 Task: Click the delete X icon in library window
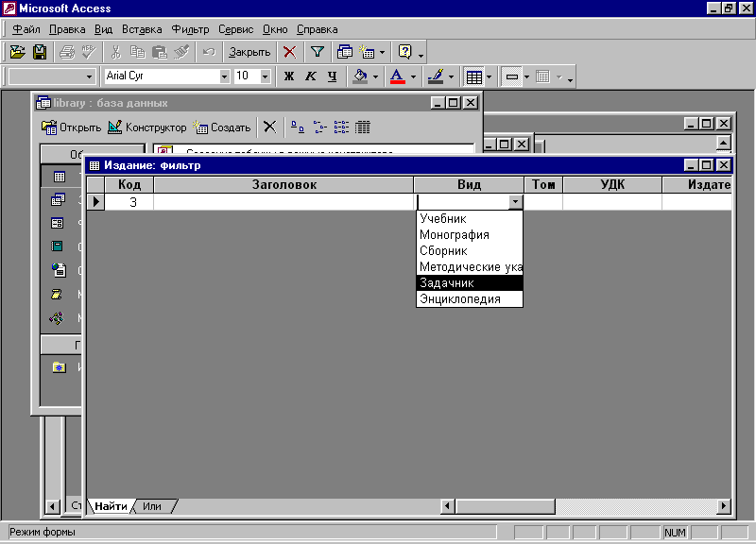point(270,127)
